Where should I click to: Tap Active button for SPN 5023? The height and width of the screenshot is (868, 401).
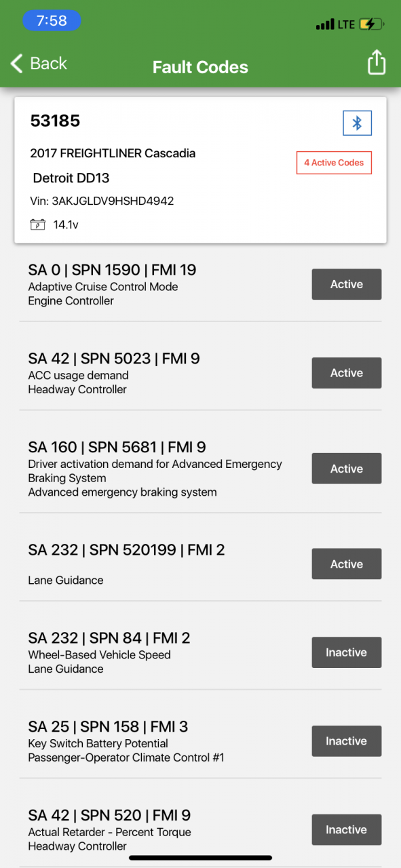coord(347,373)
